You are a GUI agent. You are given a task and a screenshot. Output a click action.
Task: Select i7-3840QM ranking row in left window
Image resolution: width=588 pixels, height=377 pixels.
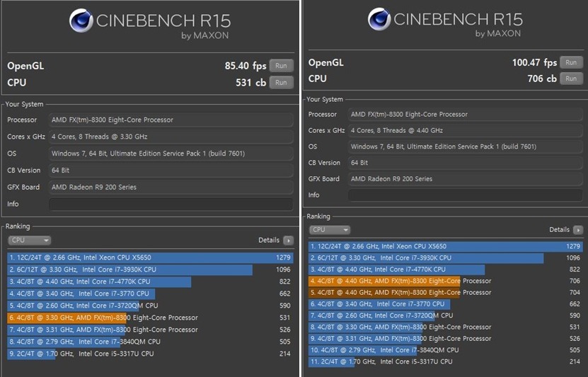click(150, 342)
